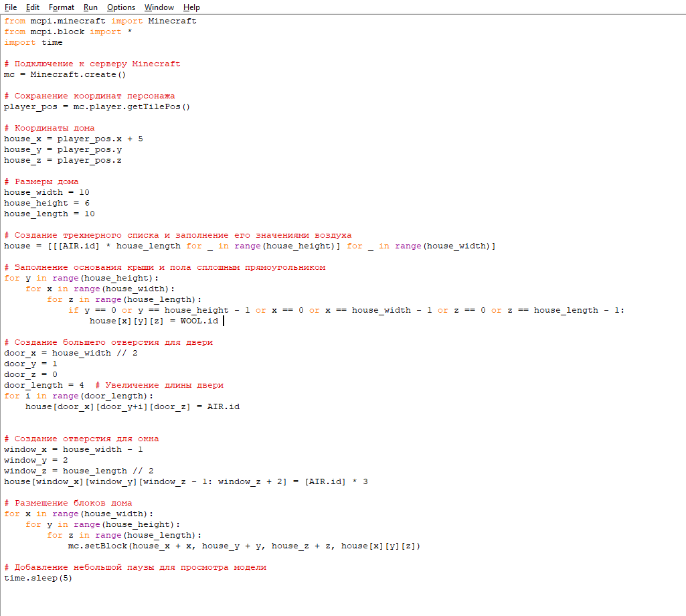Click unindented line 'for x in range(house_width):'
Image resolution: width=686 pixels, height=616 pixels.
(x=79, y=514)
